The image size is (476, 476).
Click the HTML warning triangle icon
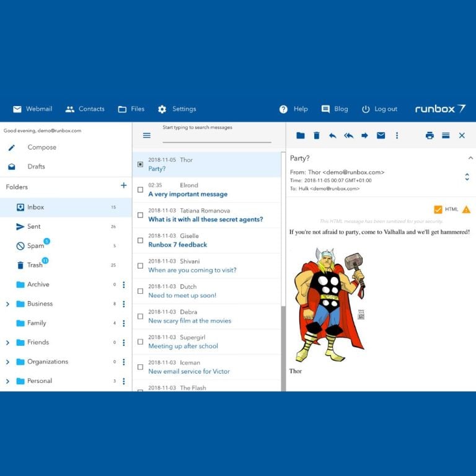click(x=466, y=209)
